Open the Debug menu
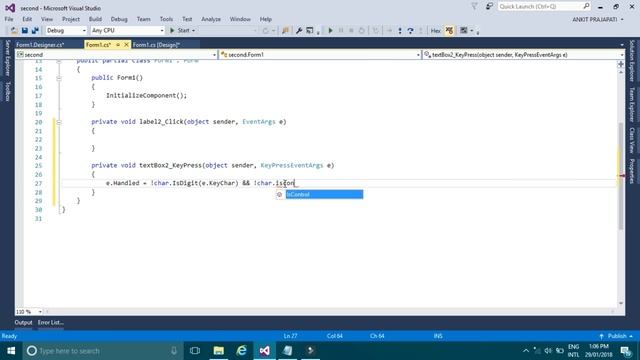Image resolution: width=640 pixels, height=360 pixels. (x=119, y=19)
